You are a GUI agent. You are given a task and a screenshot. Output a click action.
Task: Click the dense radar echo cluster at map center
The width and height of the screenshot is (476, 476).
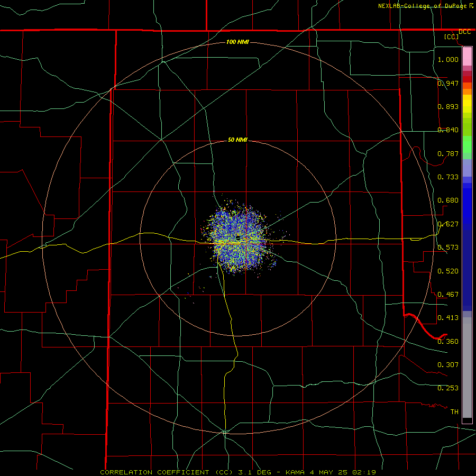239,239
